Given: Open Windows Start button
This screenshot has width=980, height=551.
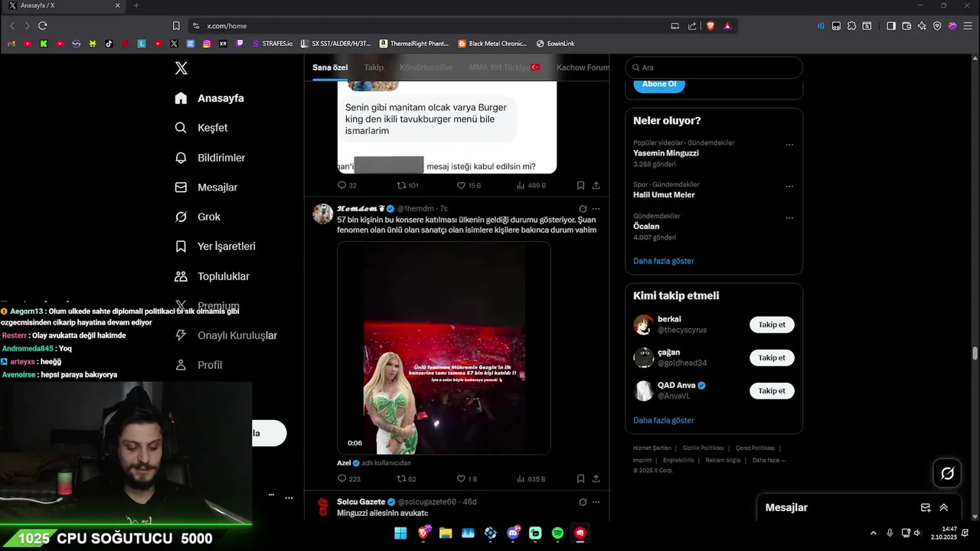Looking at the screenshot, I should [400, 533].
